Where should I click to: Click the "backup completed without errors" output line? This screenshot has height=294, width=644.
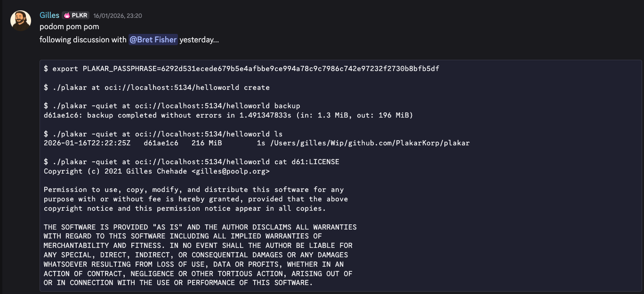[x=228, y=115]
